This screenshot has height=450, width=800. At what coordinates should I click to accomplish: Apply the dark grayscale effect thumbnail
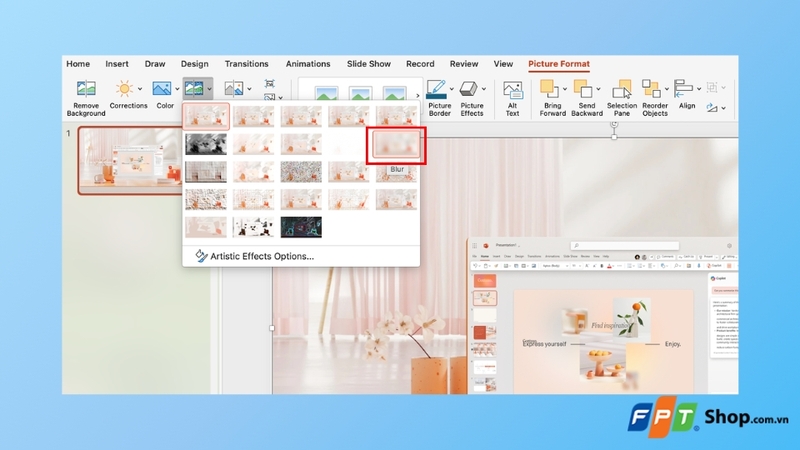(206, 144)
